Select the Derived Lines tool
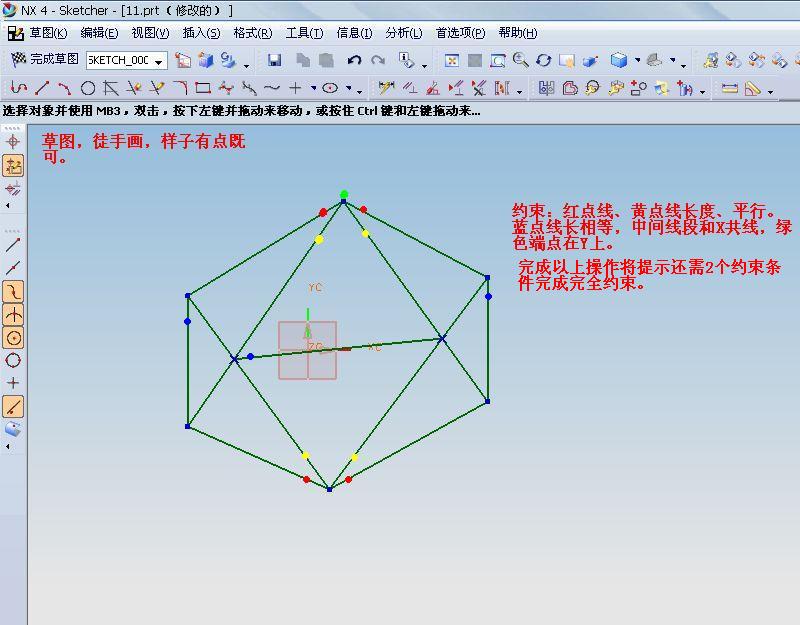Viewport: 800px width, 625px height. pyautogui.click(x=111, y=88)
